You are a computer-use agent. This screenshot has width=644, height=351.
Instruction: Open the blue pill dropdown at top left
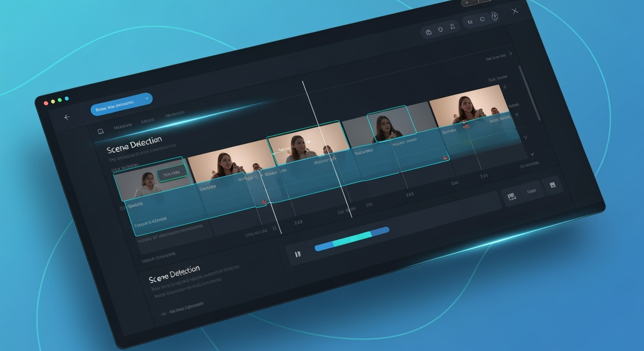pos(121,105)
